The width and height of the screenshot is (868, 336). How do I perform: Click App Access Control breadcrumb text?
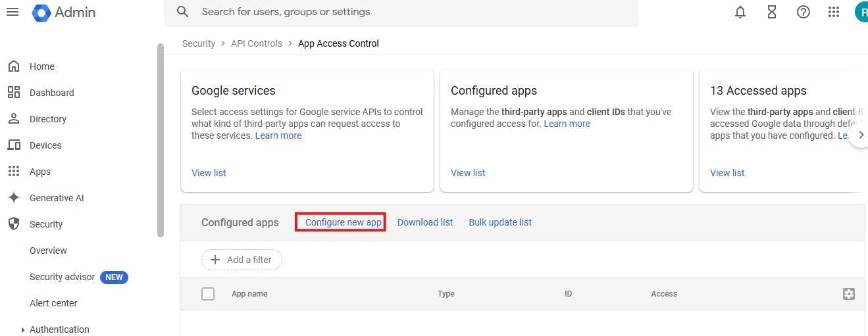pyautogui.click(x=338, y=43)
